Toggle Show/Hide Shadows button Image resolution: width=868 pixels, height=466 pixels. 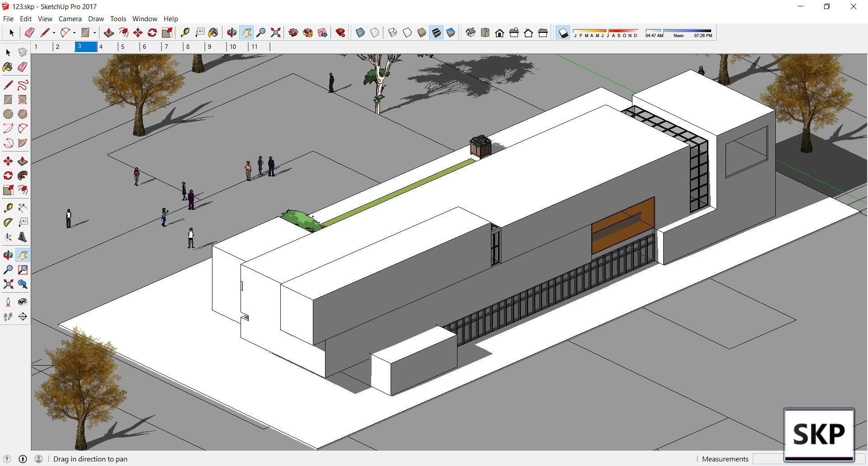tap(563, 33)
